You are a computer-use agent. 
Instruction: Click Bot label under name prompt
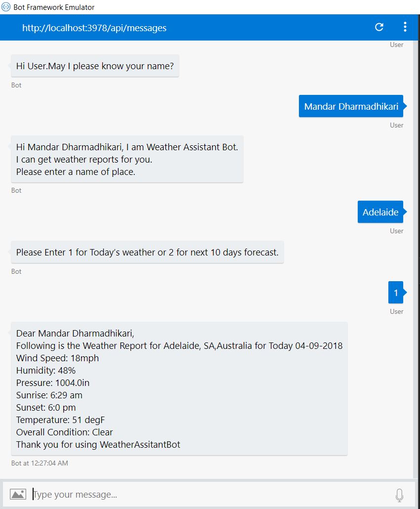[x=16, y=85]
